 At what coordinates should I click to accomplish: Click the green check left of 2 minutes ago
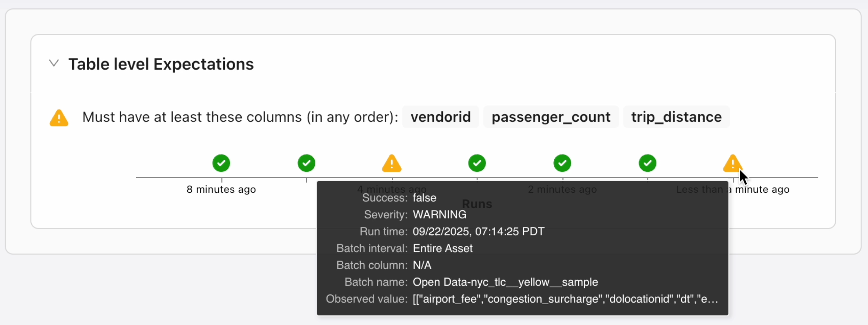(476, 163)
